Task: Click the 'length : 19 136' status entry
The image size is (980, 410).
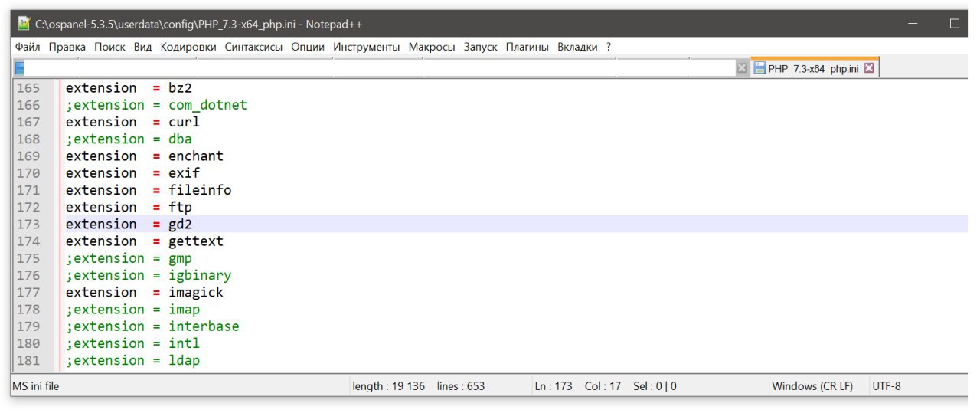Action: pyautogui.click(x=389, y=386)
